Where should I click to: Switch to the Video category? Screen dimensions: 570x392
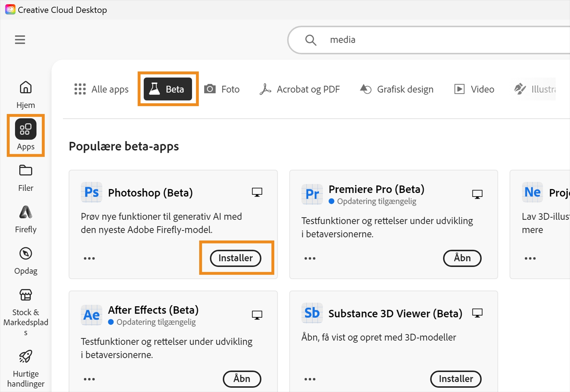[x=474, y=89]
